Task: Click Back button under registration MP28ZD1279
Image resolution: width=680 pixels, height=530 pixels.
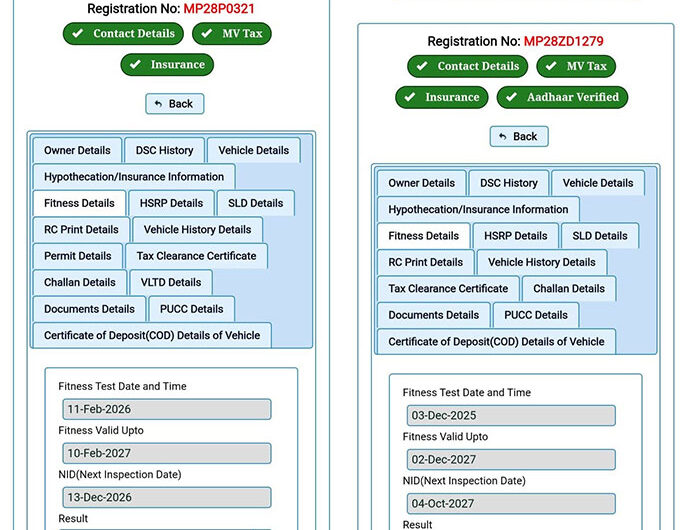Action: pos(519,137)
